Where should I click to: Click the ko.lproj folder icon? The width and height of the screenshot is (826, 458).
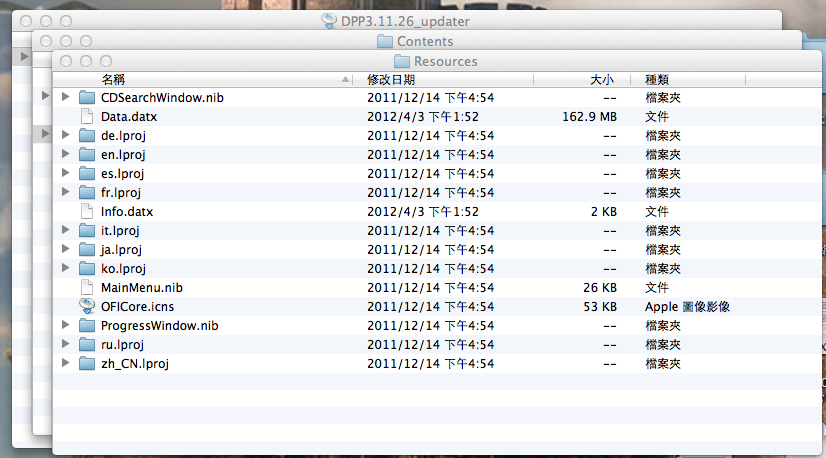pos(87,268)
